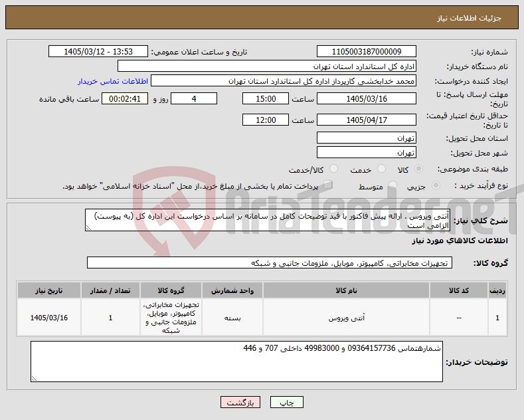Click the نام کالا column header

[x=346, y=290]
